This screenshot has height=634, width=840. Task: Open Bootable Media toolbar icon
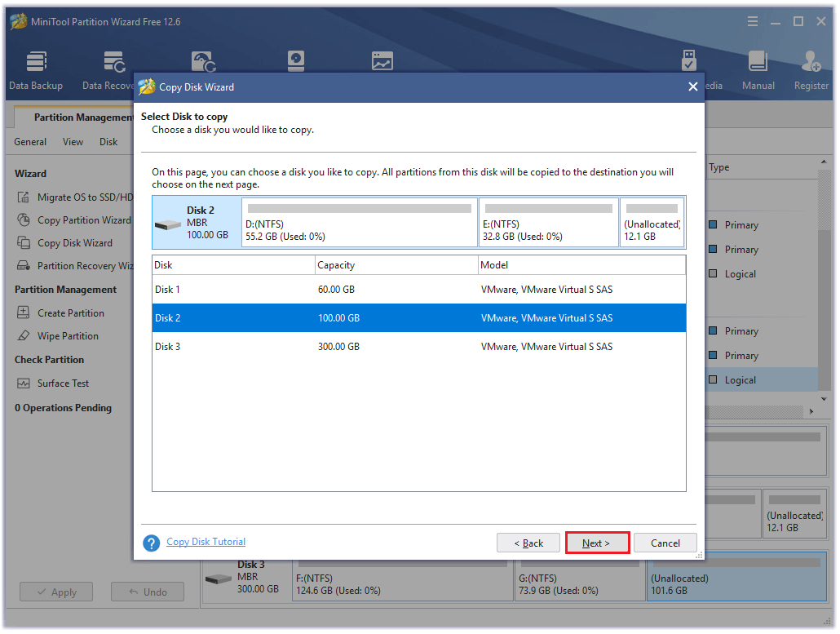point(689,62)
